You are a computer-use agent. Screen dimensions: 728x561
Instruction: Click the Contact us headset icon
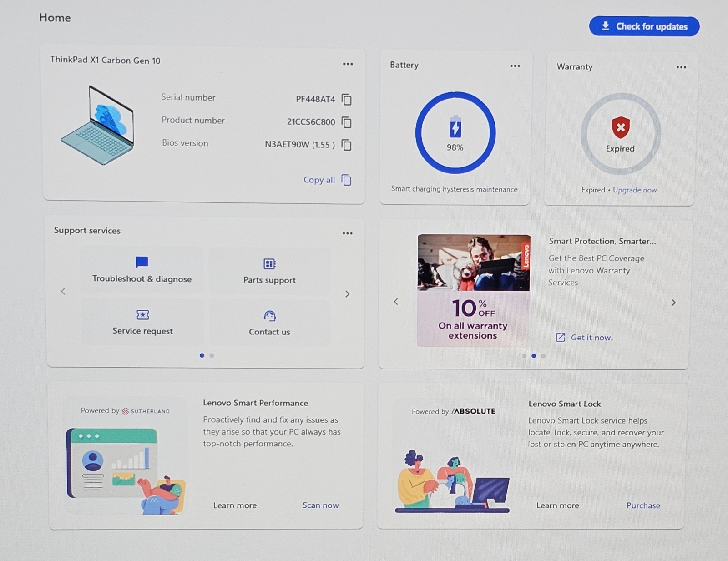click(x=269, y=316)
